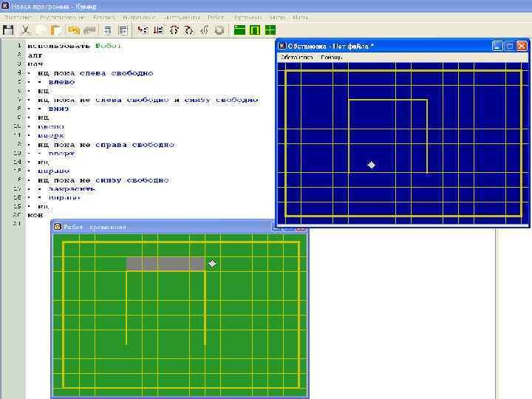532x399 pixels.
Task: Click the indent lines toolbar icon
Action: click(x=108, y=30)
